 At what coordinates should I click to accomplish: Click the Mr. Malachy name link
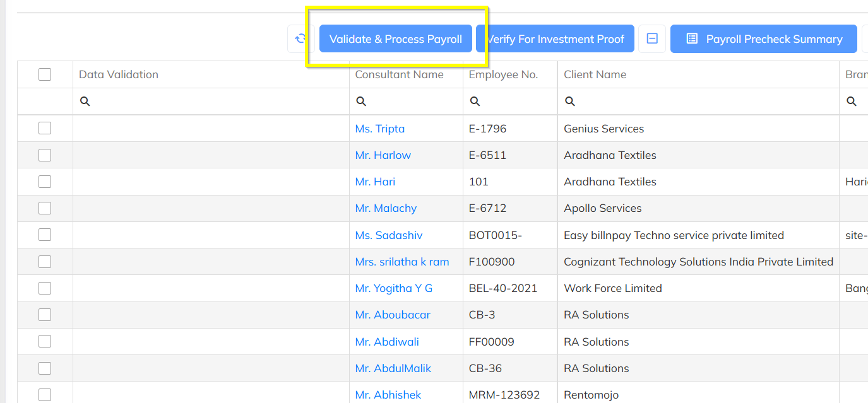pos(386,208)
